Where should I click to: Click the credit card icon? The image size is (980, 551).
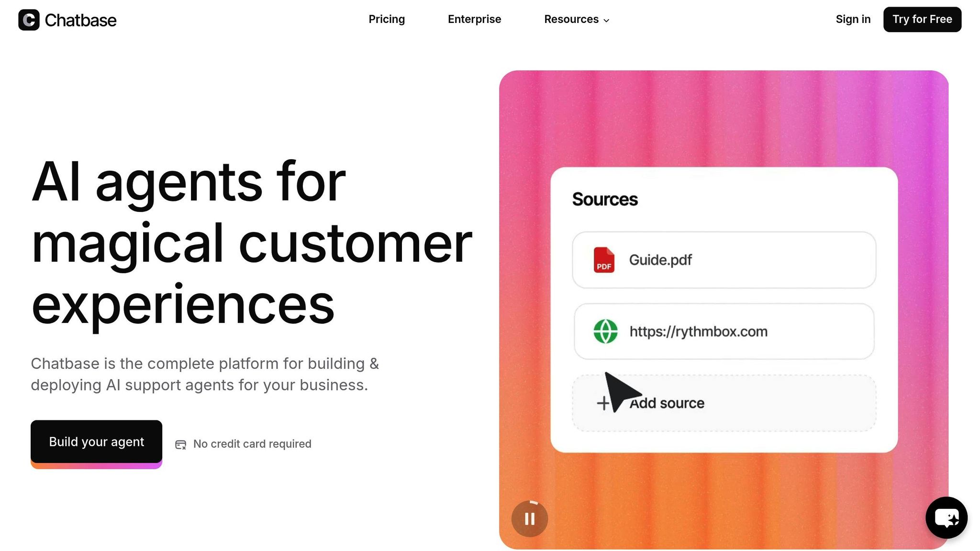click(x=180, y=444)
